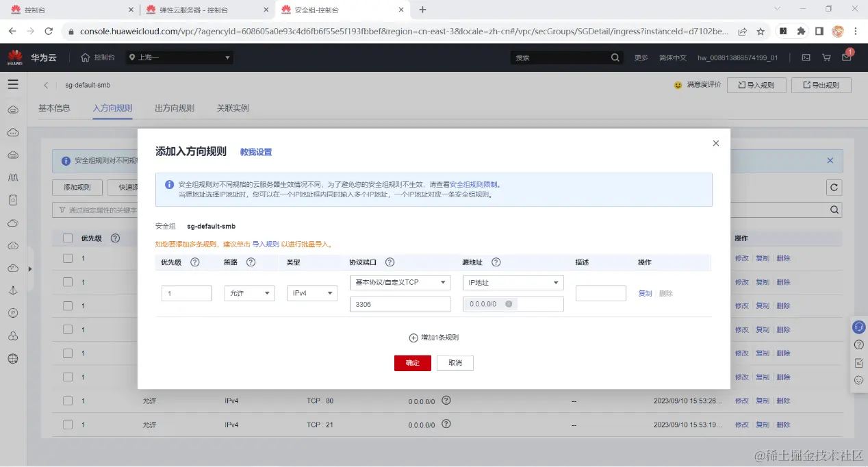Open the blue chat assistant floating icon
Image resolution: width=868 pixels, height=467 pixels.
pos(858,327)
